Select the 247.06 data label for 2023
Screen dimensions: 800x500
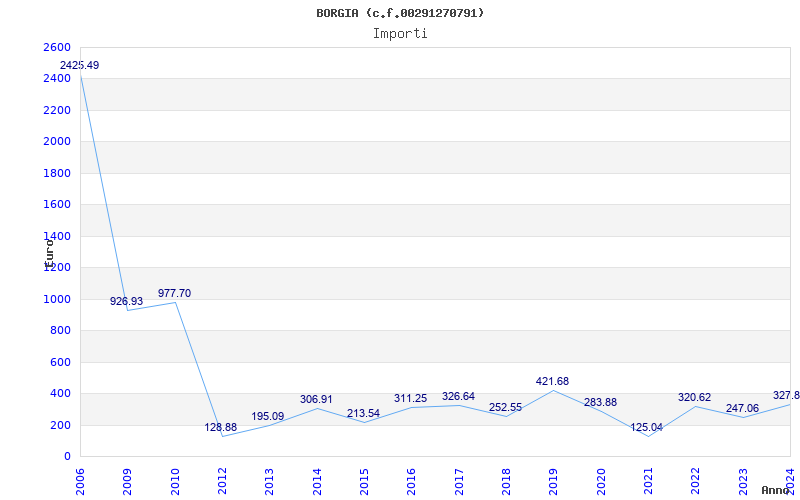tap(742, 409)
